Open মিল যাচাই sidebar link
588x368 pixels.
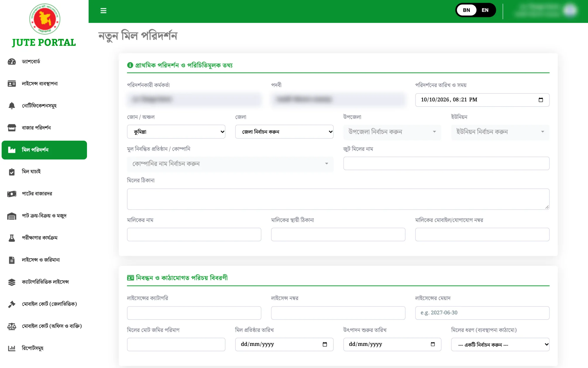pyautogui.click(x=44, y=172)
